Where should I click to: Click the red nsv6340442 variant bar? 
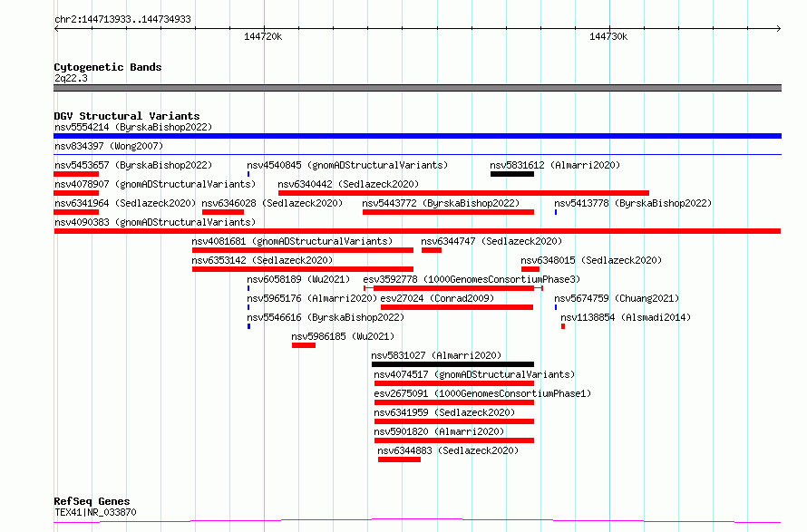pyautogui.click(x=463, y=193)
